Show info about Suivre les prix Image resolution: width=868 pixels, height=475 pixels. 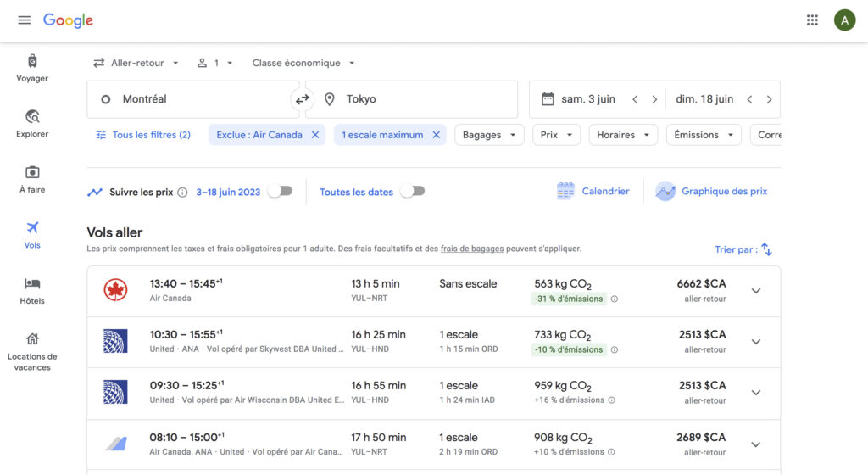click(182, 193)
